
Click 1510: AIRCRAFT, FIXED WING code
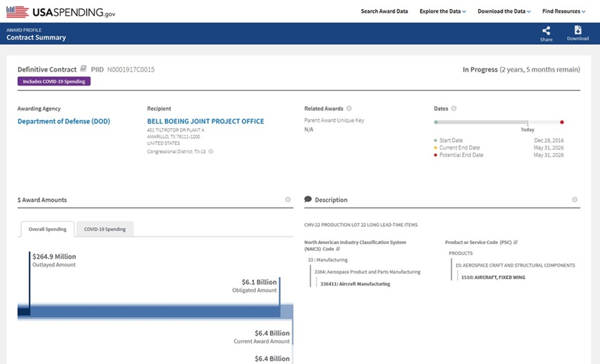pyautogui.click(x=493, y=277)
